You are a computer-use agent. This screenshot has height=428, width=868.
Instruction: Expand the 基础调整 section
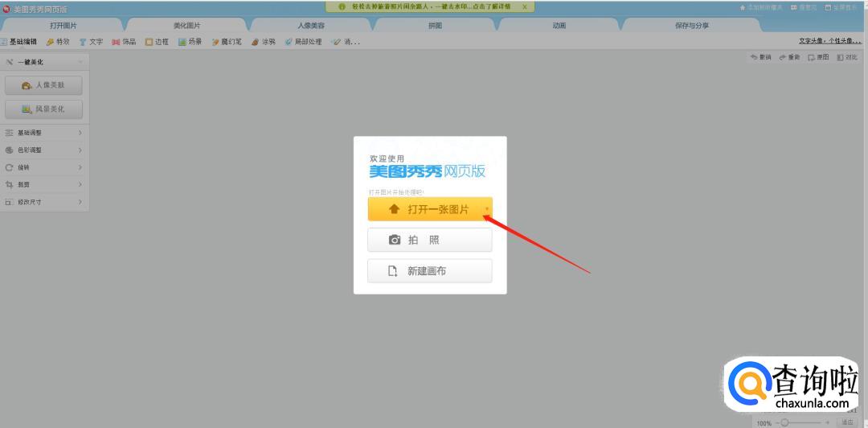[x=44, y=133]
